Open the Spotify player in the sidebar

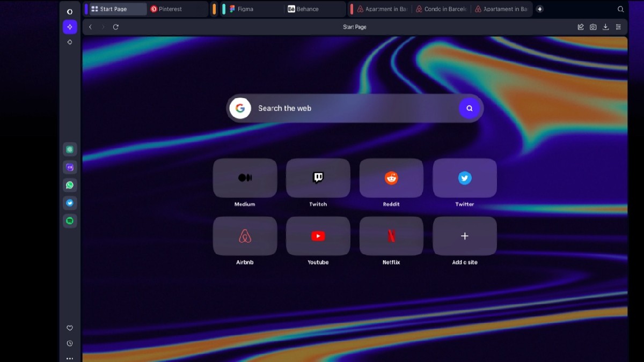70,220
